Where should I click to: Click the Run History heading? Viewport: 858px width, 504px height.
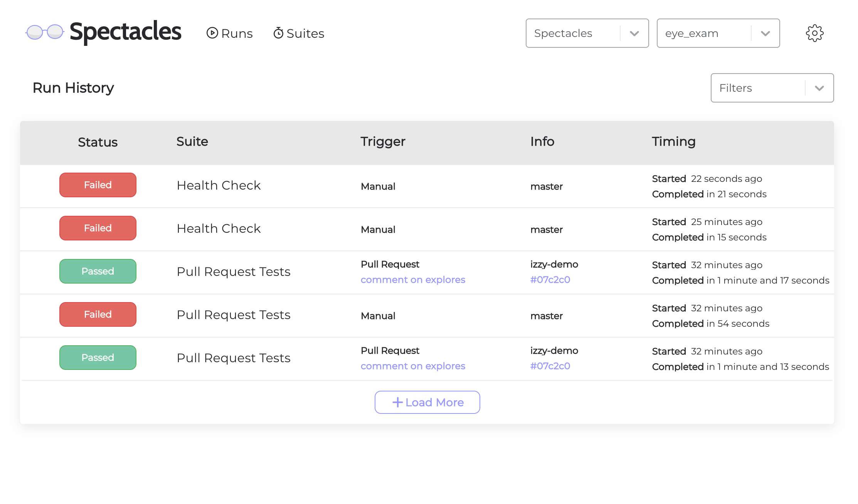point(73,88)
